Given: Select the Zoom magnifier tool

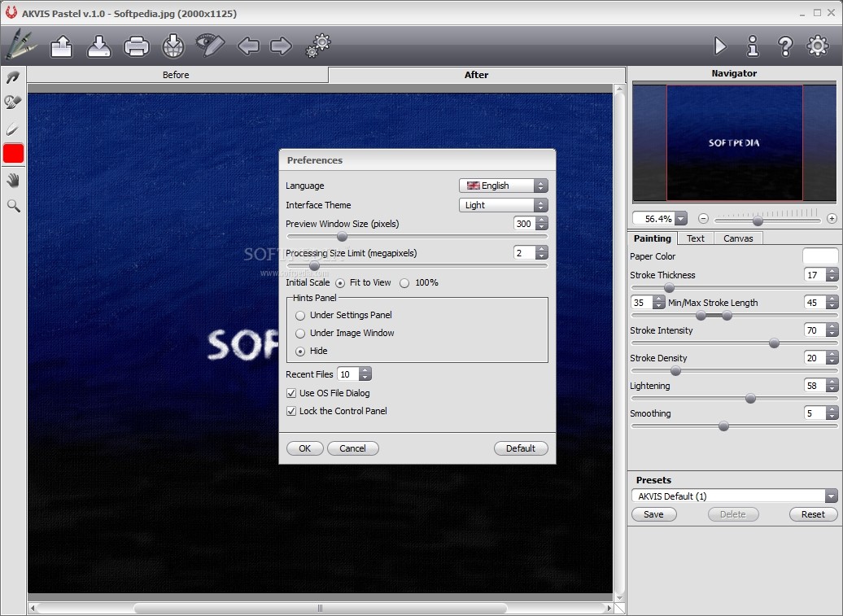Looking at the screenshot, I should (x=14, y=206).
